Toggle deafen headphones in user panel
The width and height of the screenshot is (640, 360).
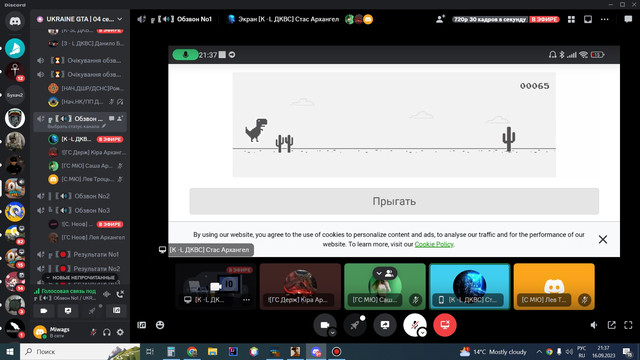tap(107, 332)
